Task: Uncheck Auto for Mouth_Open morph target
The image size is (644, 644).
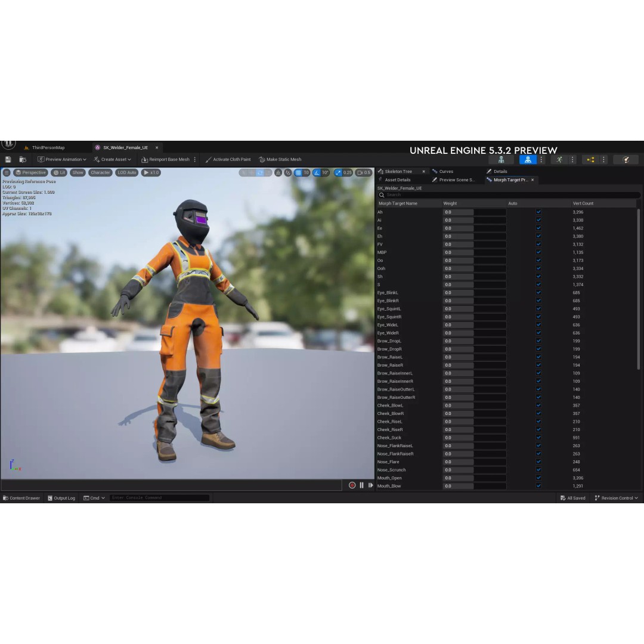Action: click(538, 478)
